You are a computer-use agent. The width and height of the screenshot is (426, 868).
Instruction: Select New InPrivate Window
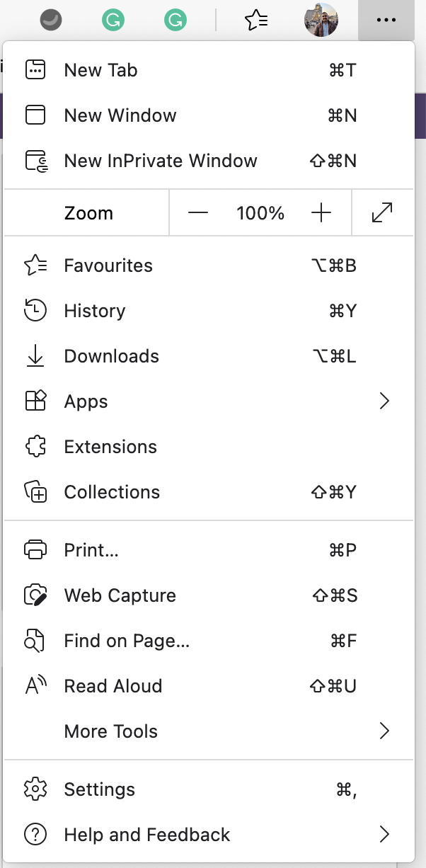[161, 161]
